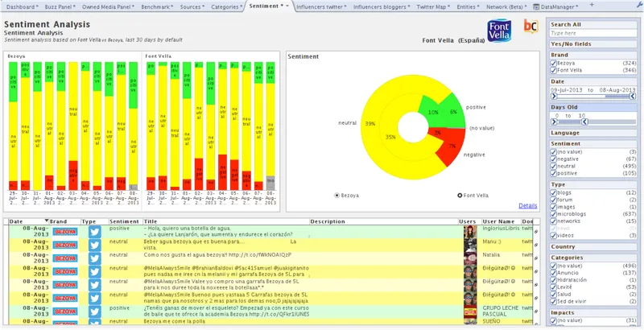Viewport: 644px width, 330px height.
Task: Click the orange bc logo
Action: (x=530, y=26)
